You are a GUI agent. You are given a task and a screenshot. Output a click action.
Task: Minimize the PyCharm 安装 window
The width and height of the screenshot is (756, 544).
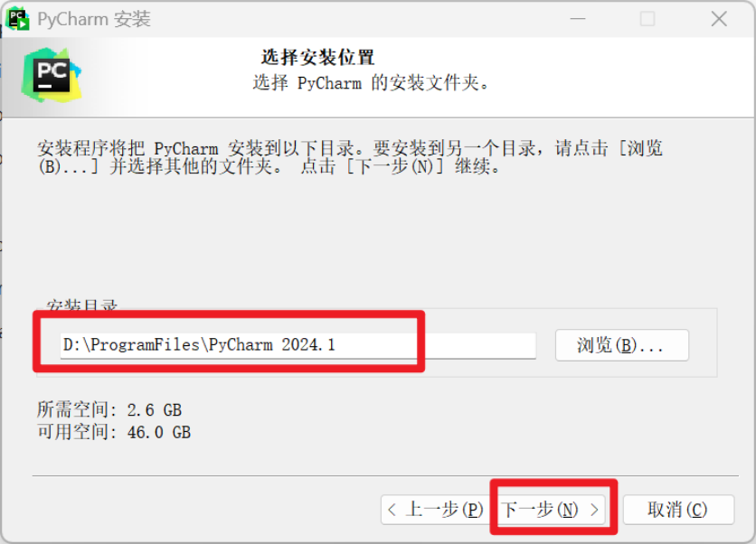point(578,19)
